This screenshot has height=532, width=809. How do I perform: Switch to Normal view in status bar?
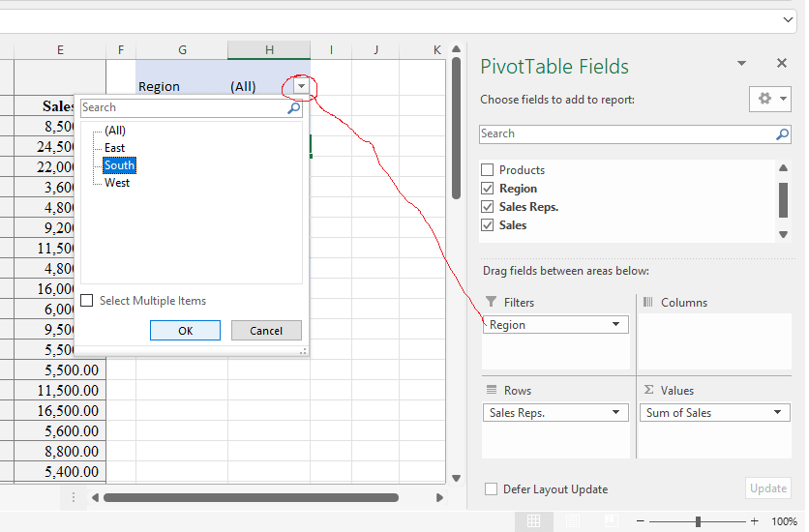[533, 521]
